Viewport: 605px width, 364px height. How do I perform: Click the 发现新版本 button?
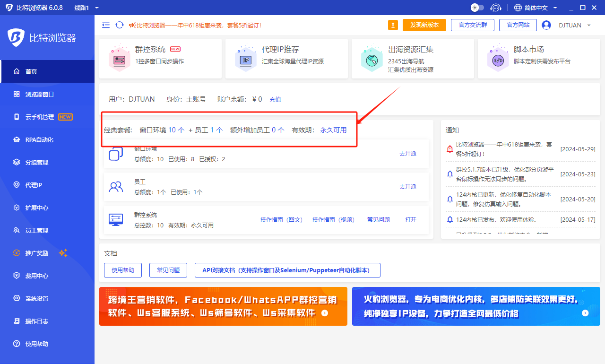(424, 25)
